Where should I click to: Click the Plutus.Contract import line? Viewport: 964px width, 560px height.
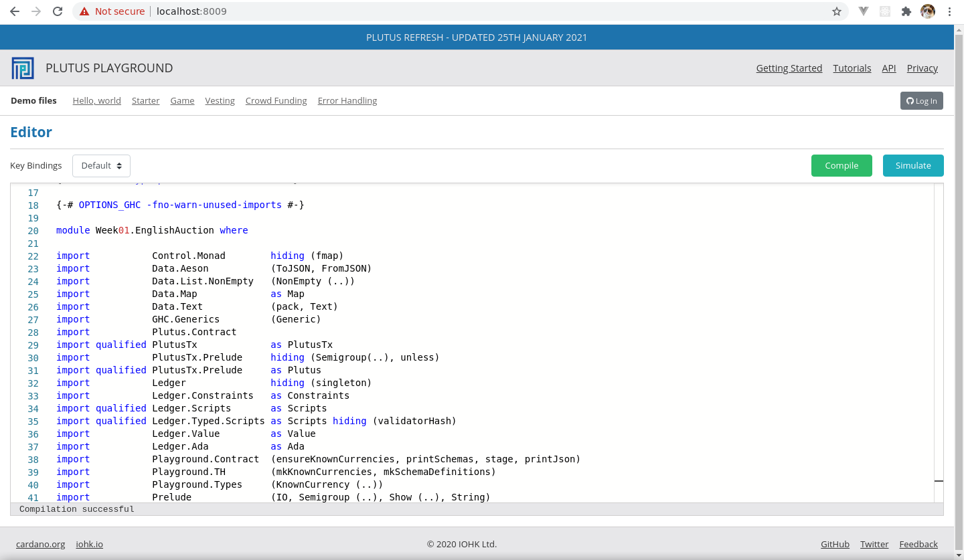tap(147, 332)
